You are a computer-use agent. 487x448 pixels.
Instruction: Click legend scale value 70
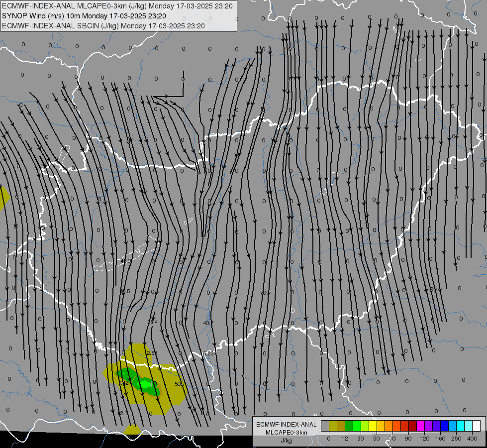(x=392, y=439)
